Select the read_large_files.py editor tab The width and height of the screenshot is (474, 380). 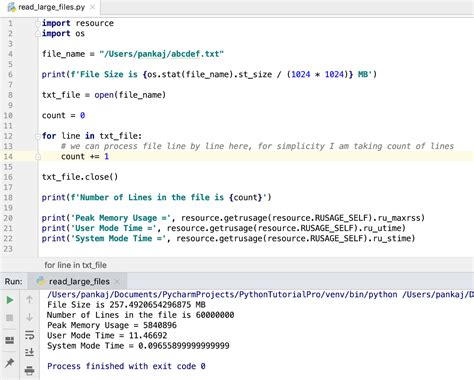[x=51, y=7]
